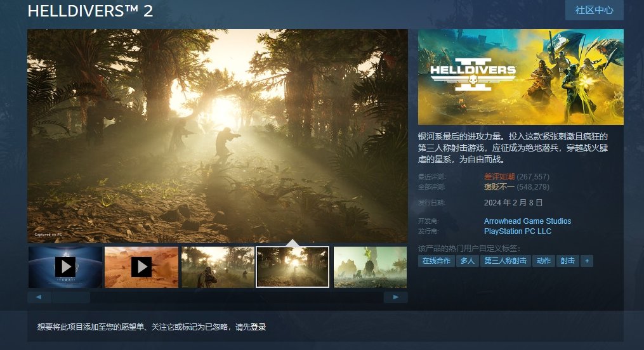Click the left arrow of thumbnail scroller
The width and height of the screenshot is (644, 350).
click(x=39, y=297)
